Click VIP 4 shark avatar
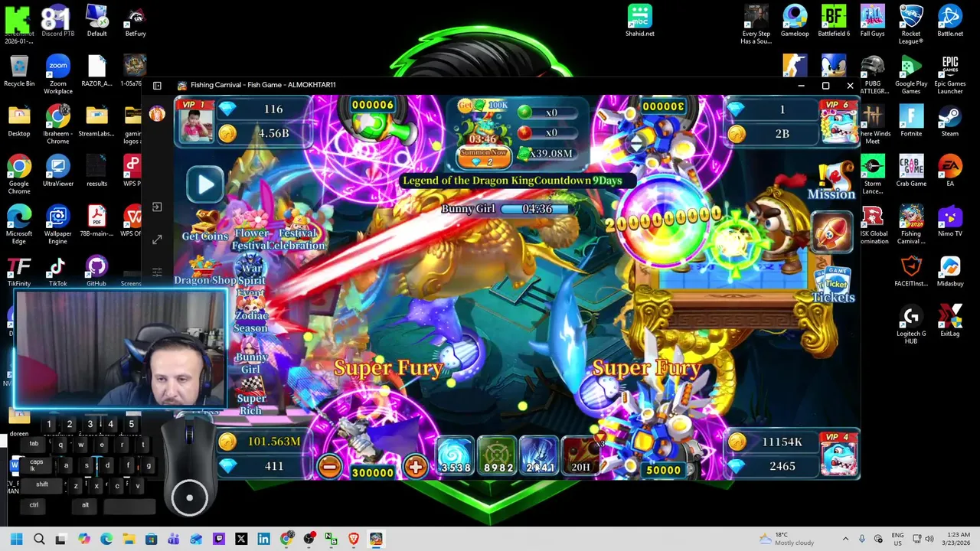Screen dimensions: 980x551 (838, 454)
